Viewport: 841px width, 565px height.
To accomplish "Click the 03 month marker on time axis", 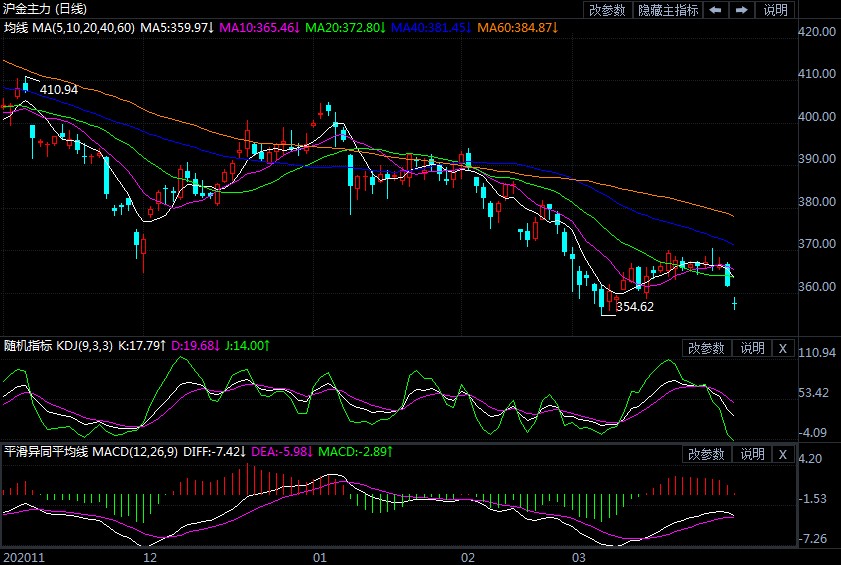I will coord(579,557).
